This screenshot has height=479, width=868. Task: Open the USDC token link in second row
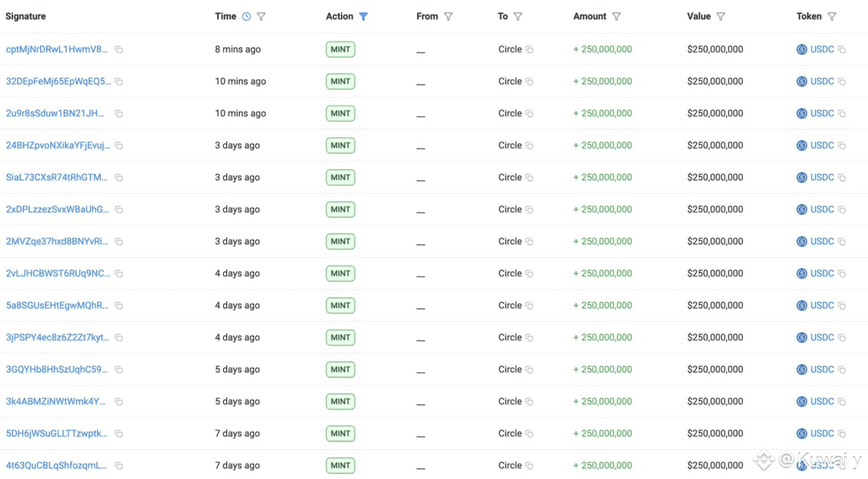[x=822, y=82]
